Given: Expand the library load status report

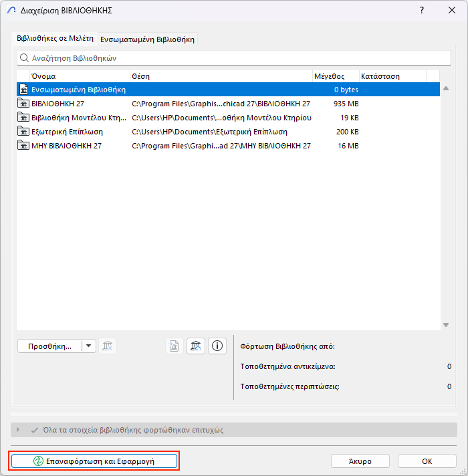Looking at the screenshot, I should click(18, 430).
